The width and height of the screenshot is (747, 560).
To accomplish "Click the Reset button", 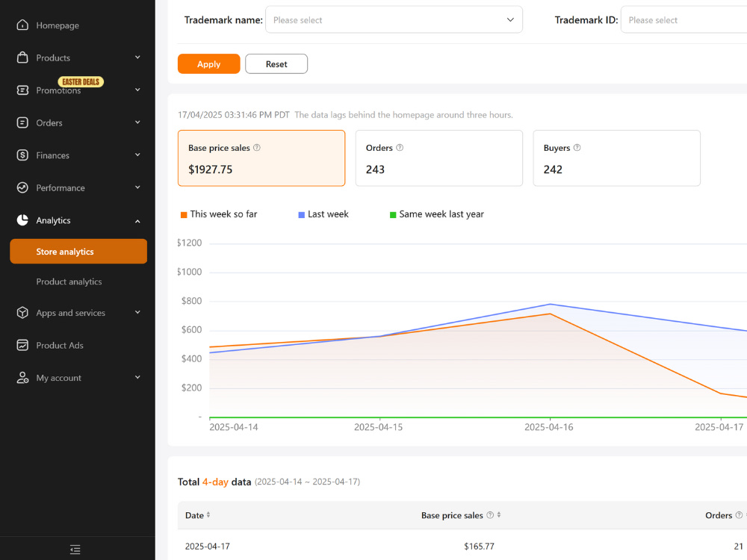I will pyautogui.click(x=276, y=63).
